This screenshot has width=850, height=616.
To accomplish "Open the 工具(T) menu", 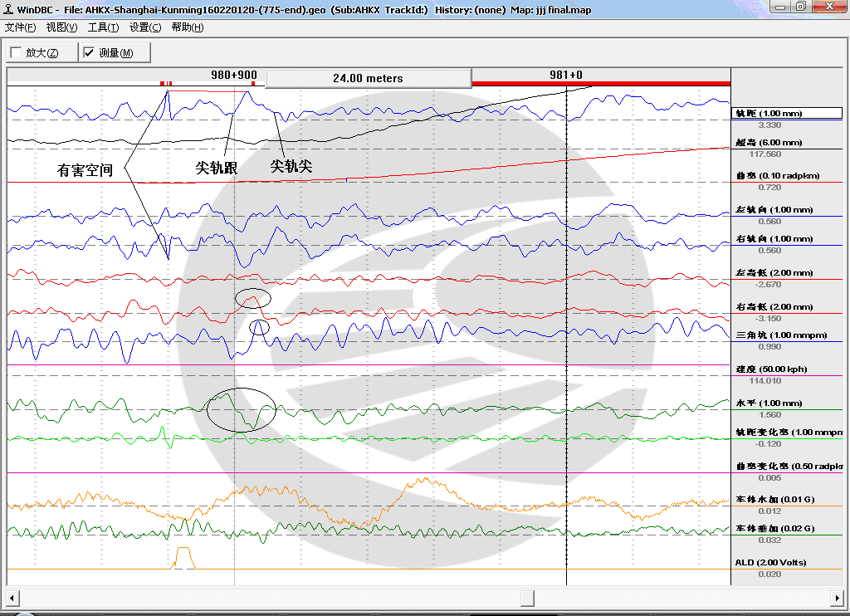I will tap(103, 27).
